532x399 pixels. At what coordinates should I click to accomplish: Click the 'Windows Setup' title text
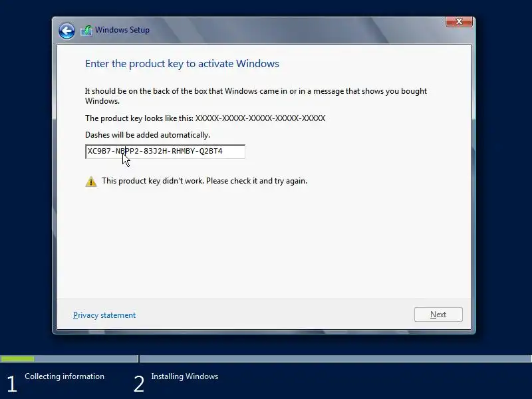click(122, 30)
